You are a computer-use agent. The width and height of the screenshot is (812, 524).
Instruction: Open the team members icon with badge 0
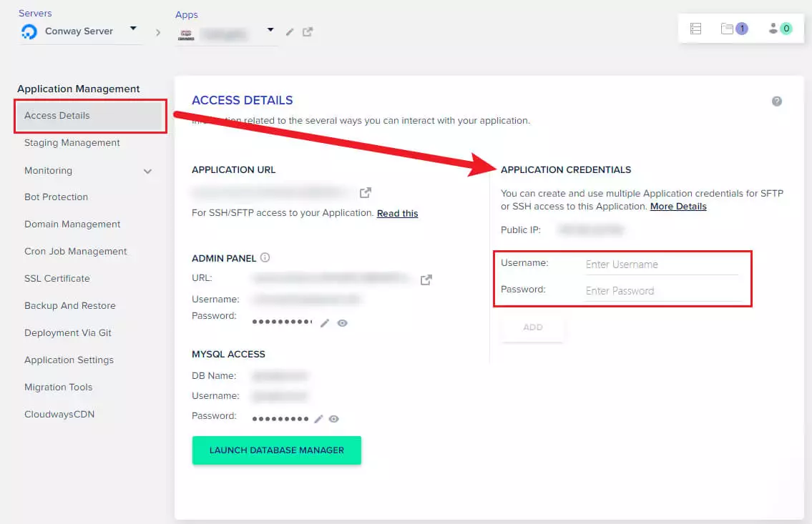pos(773,29)
